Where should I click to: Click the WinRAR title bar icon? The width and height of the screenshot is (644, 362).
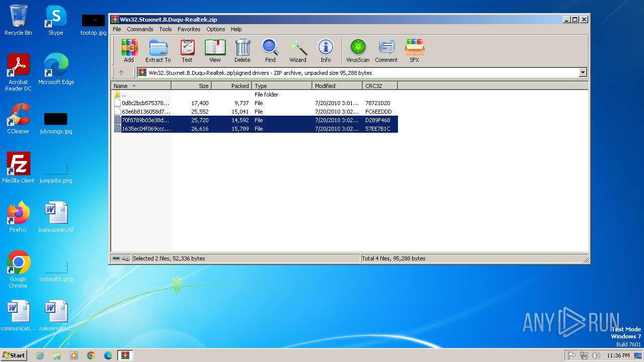tap(115, 20)
